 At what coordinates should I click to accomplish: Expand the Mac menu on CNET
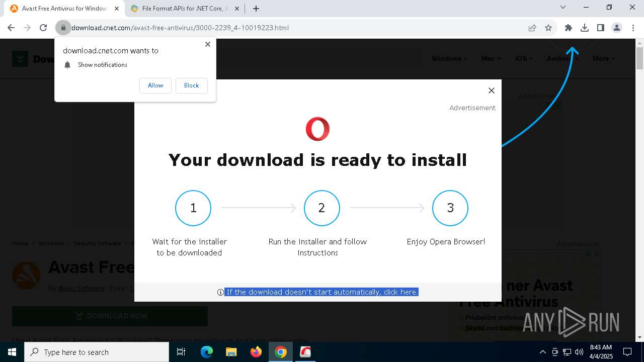[x=491, y=58]
